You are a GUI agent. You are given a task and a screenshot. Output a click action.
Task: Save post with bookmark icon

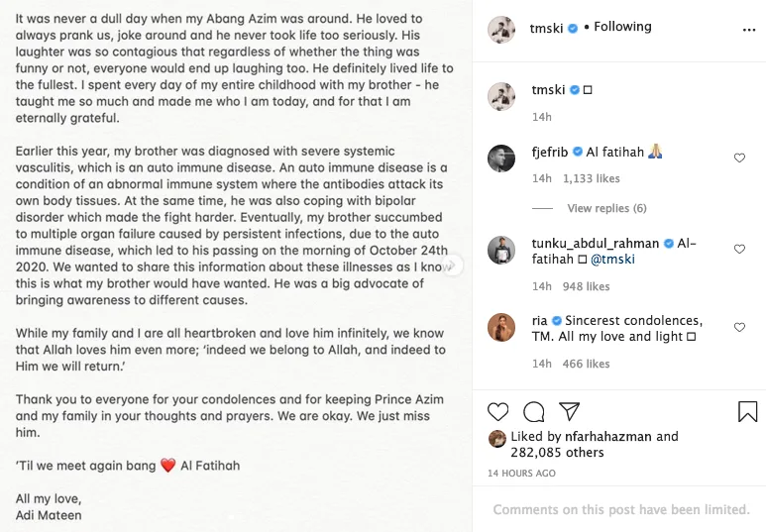tap(747, 411)
